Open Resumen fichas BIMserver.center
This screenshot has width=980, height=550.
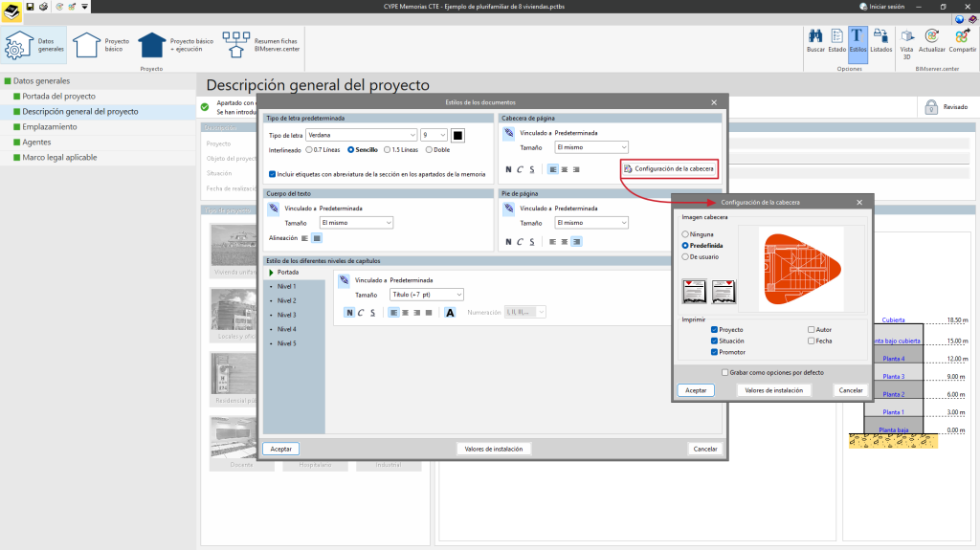coord(260,45)
